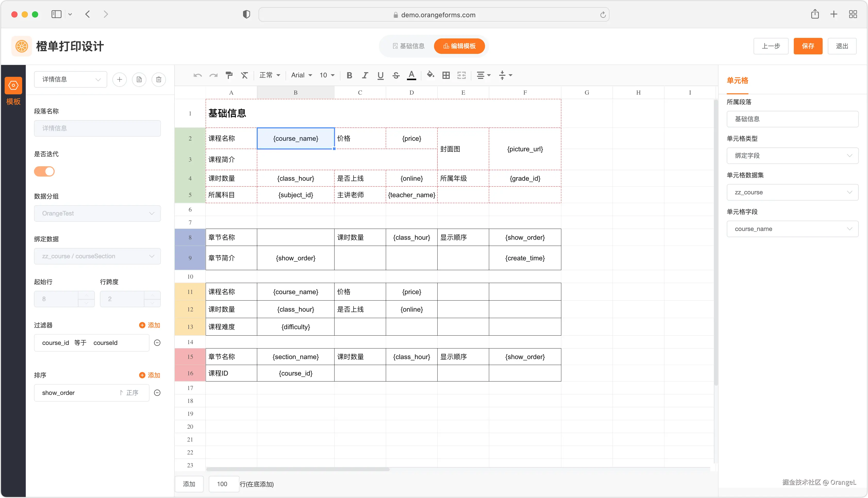Screen dimensions: 868x498
Task: Open the 单元格类型 dropdown
Action: (x=792, y=156)
